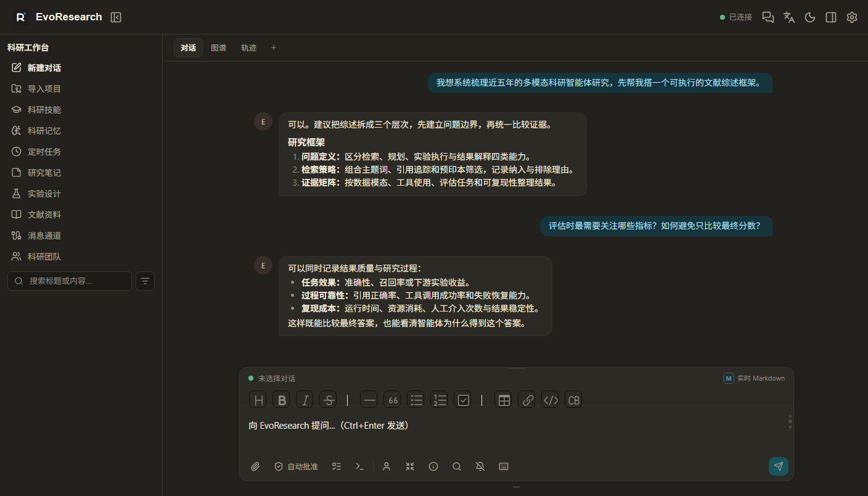This screenshot has height=496, width=868.
Task: Open 科研记忆 in the sidebar
Action: click(81, 131)
